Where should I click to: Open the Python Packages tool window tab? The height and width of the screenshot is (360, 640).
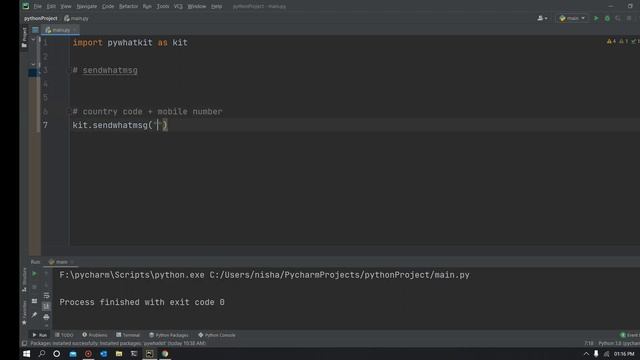click(x=169, y=335)
